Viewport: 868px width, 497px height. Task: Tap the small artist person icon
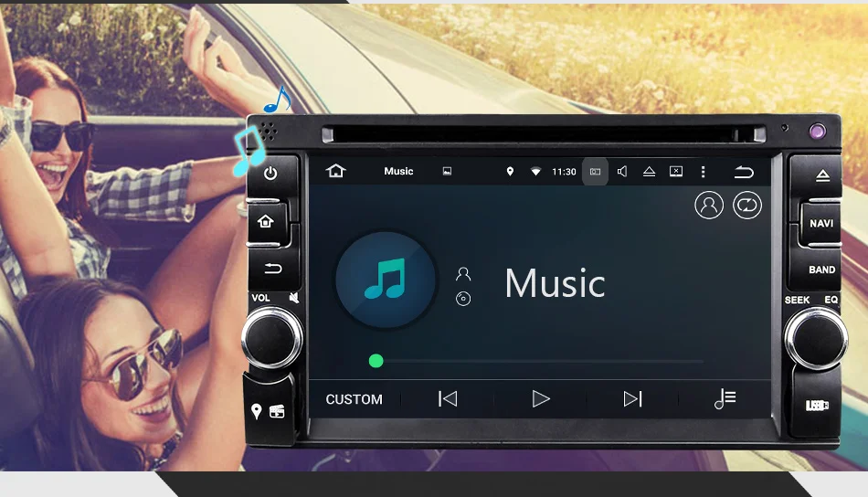click(x=463, y=274)
